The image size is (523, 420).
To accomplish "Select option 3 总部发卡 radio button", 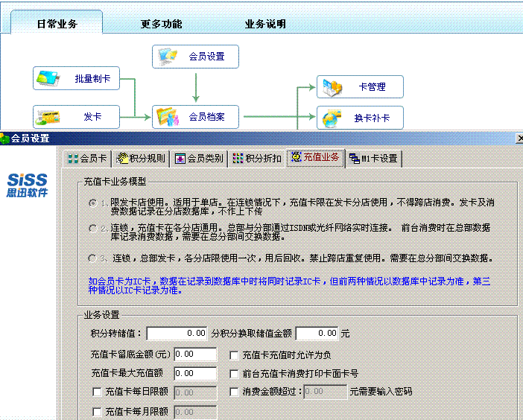I will [92, 258].
